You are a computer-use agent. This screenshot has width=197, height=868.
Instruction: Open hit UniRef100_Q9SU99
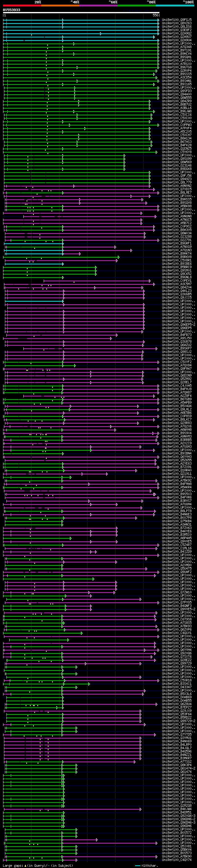click(176, 159)
